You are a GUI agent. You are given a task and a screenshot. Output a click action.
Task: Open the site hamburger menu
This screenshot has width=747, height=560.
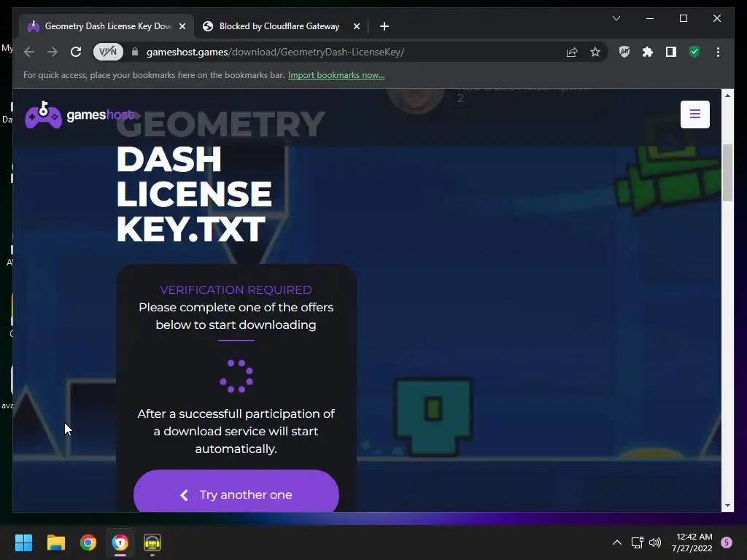coord(695,114)
